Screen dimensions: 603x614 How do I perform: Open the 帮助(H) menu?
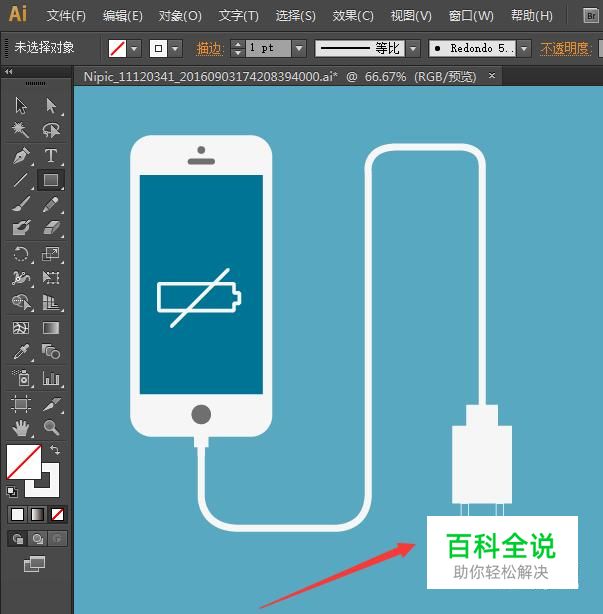(531, 16)
